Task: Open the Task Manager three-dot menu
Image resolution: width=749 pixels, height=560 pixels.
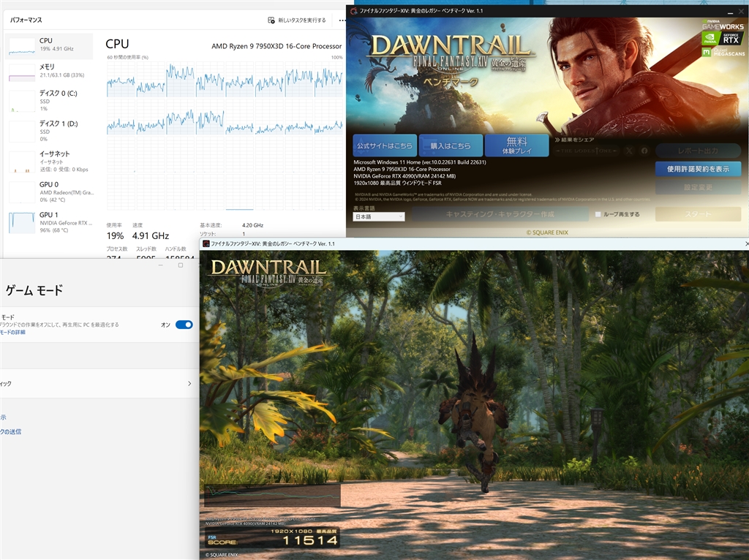Action: coord(342,20)
